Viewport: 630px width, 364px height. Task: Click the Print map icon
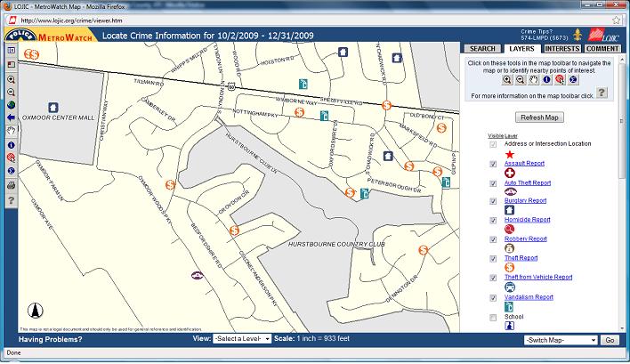pos(11,184)
